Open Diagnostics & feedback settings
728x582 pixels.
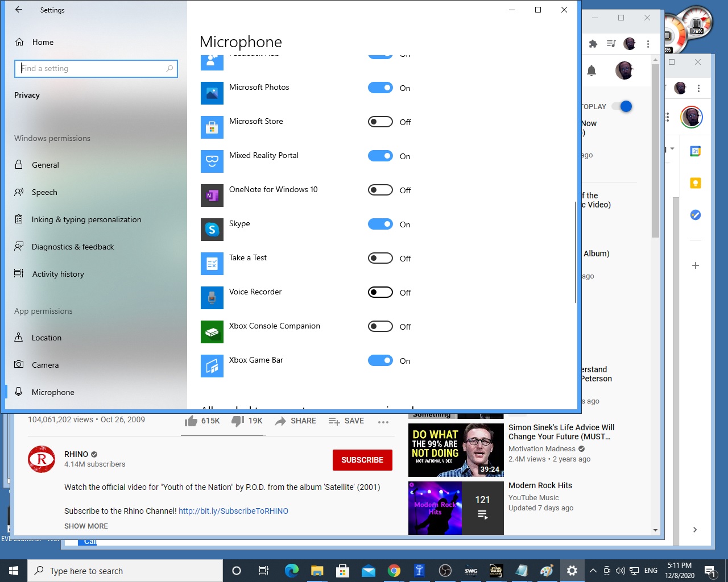[96, 247]
